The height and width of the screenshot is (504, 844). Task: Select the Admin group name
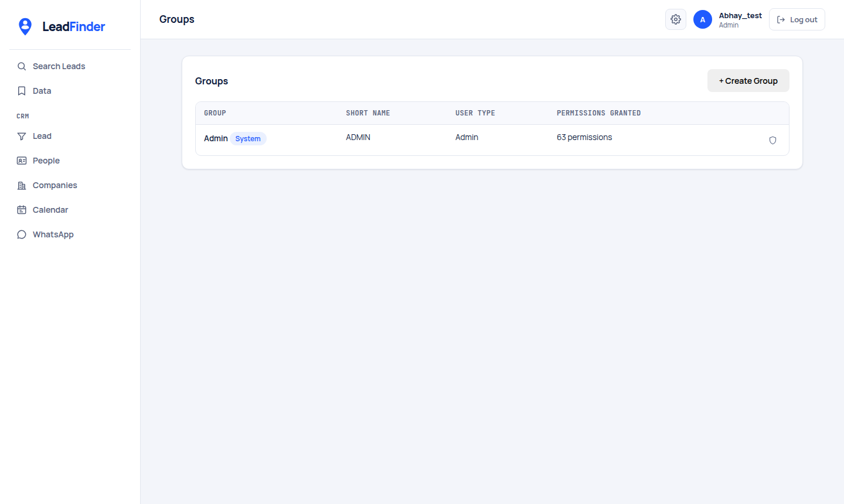tap(216, 138)
